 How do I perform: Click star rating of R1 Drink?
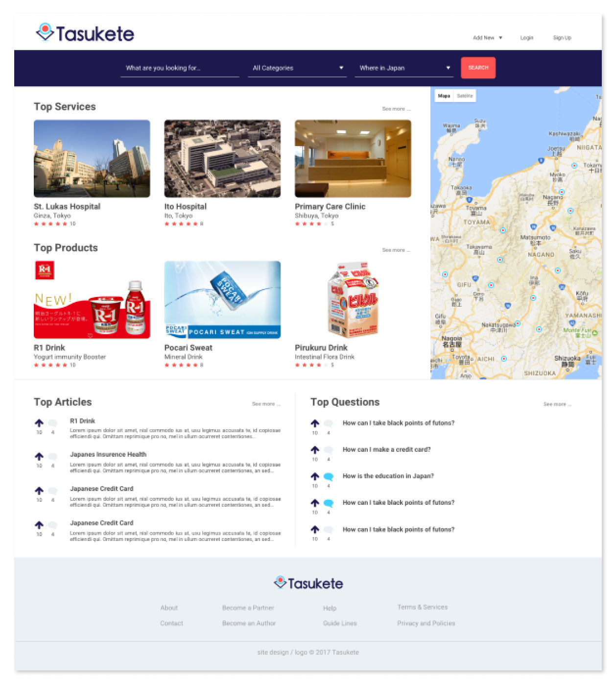(x=50, y=365)
